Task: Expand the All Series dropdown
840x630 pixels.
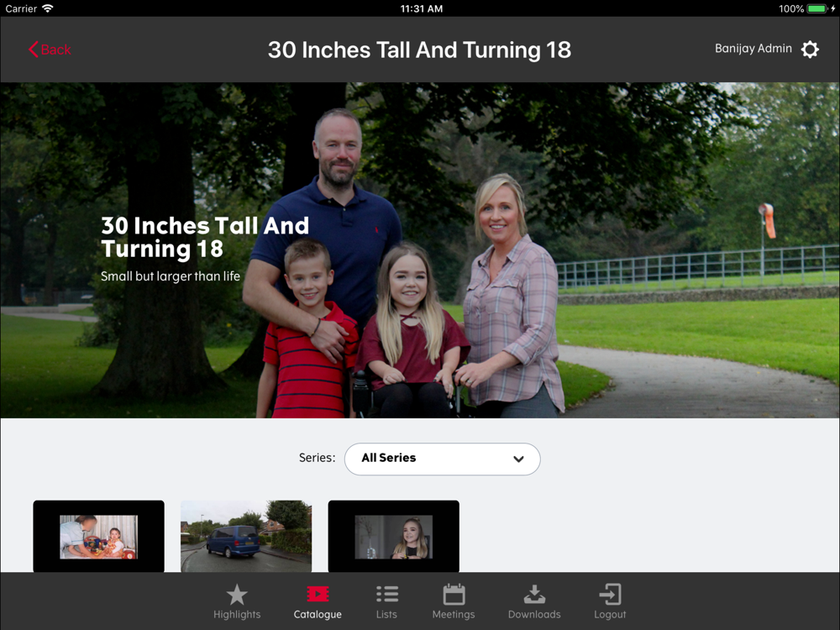Action: [x=442, y=459]
